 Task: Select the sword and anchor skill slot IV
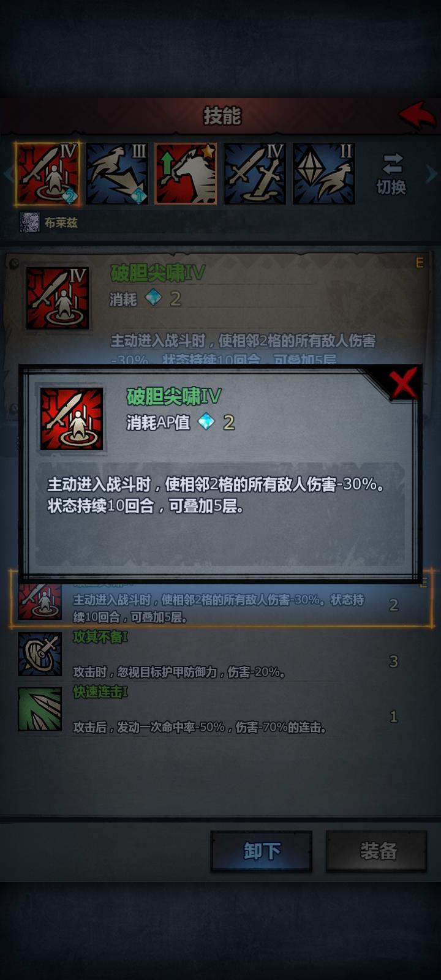tap(255, 173)
